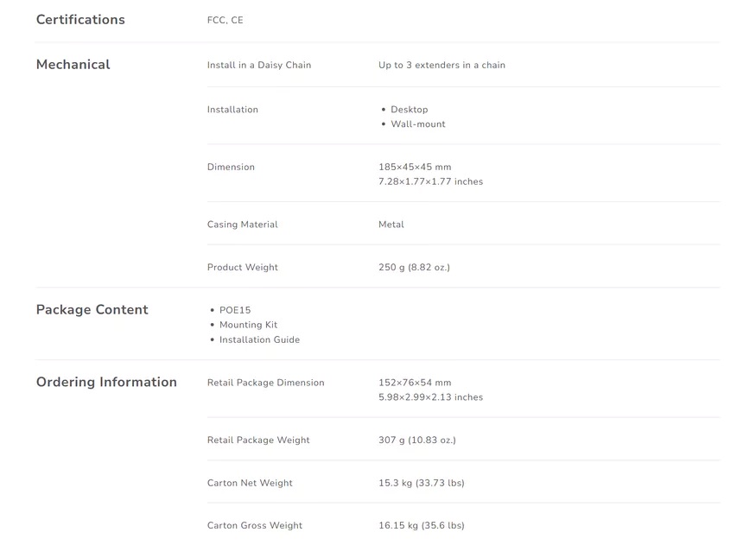Select the FCC, CE certifications text
756x545 pixels.
point(226,20)
